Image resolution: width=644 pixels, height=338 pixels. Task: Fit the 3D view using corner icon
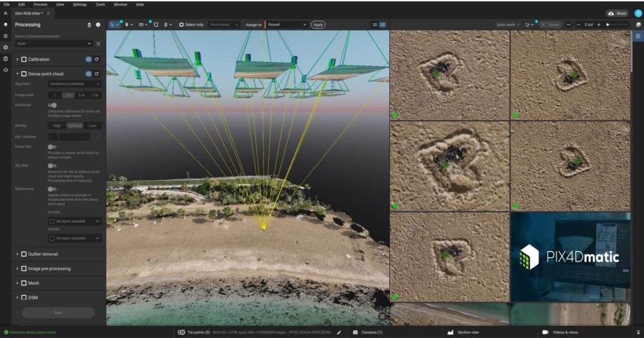tap(382, 317)
